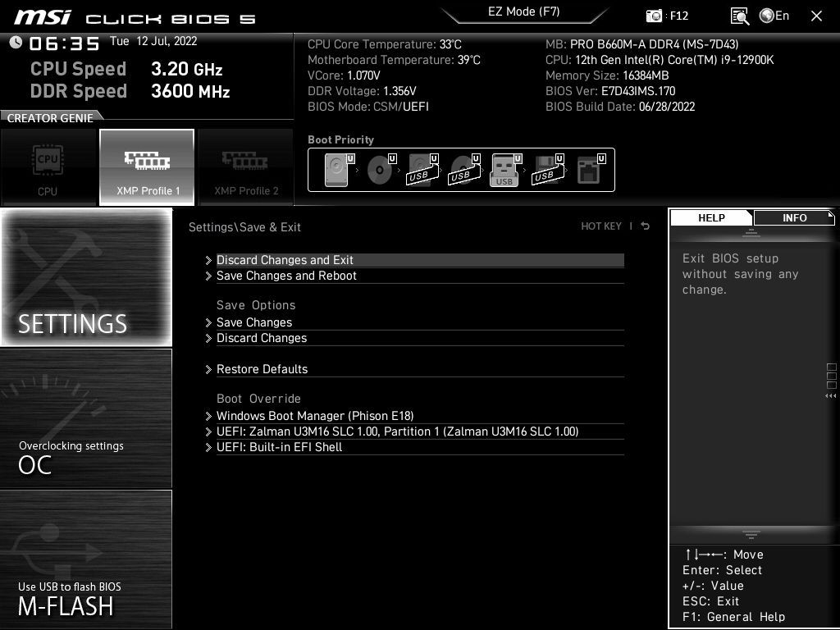The height and width of the screenshot is (630, 840).
Task: Select the USB CD/DVD boot device icon
Action: 464,170
